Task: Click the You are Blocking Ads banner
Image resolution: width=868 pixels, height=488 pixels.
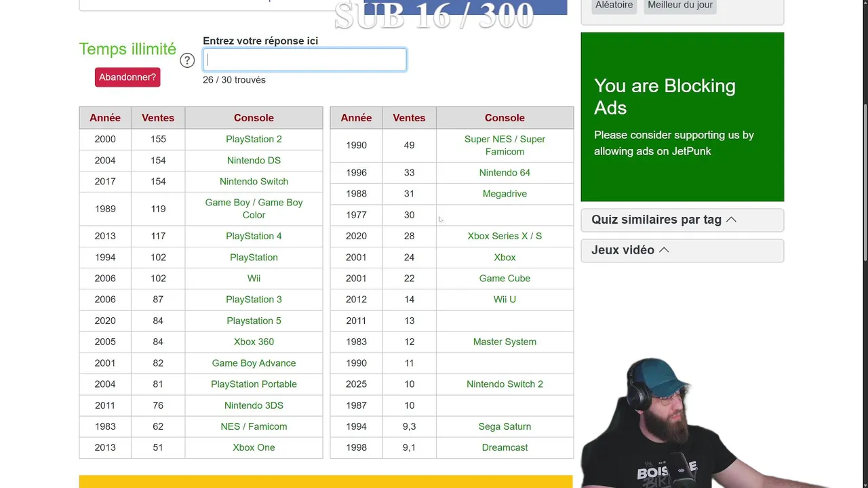Action: [x=682, y=117]
